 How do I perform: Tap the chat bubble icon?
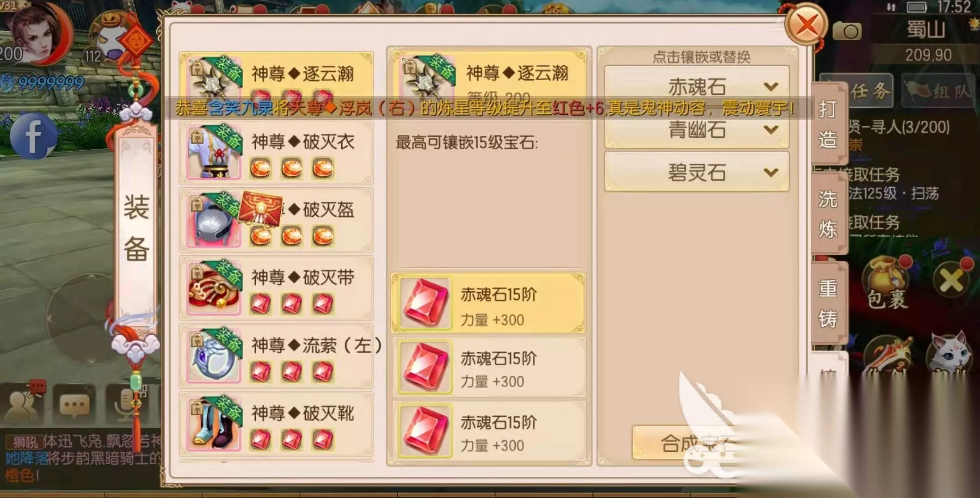click(x=74, y=406)
